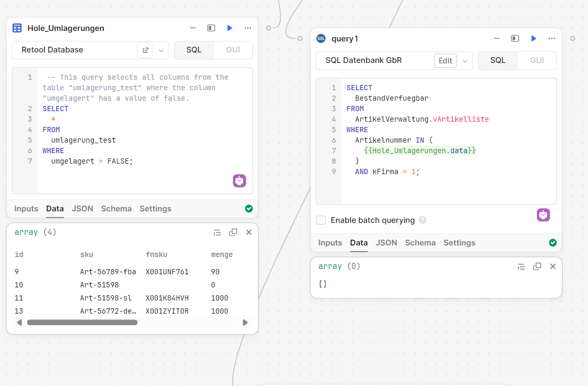This screenshot has width=588, height=386.
Task: Open the more options menu for query1
Action: (x=552, y=38)
